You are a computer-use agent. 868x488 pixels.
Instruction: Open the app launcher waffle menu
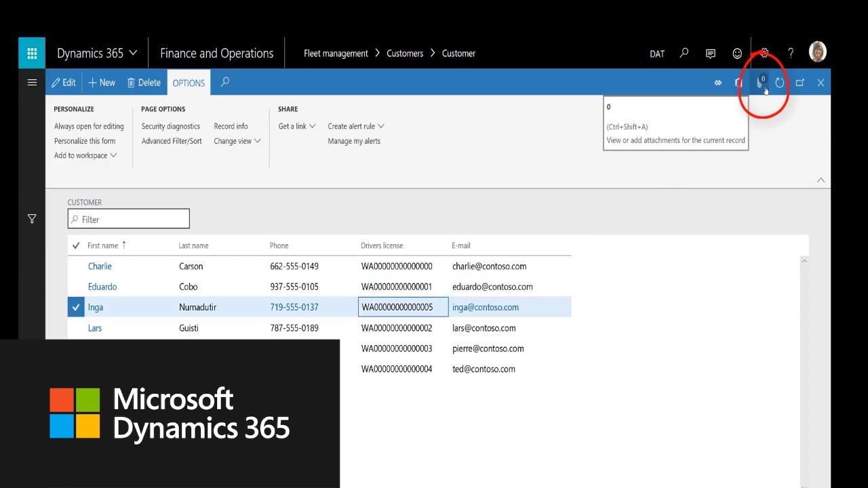pos(32,53)
